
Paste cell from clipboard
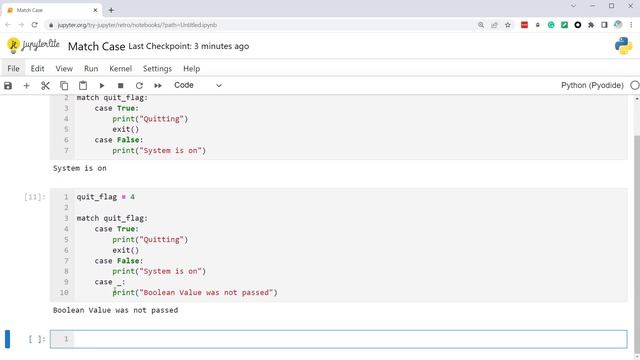pyautogui.click(x=83, y=86)
